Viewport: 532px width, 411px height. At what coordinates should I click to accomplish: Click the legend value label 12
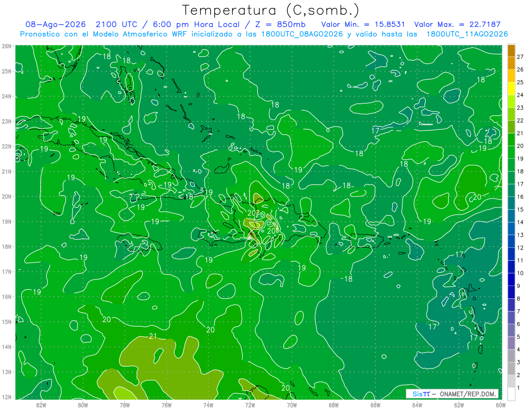pos(520,247)
